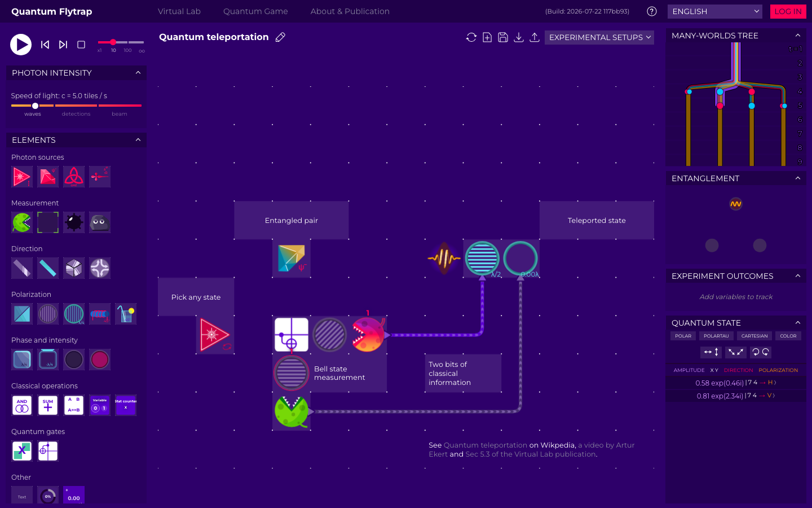Switch quantum state view to CARTESIAN
The image size is (812, 508).
(754, 336)
